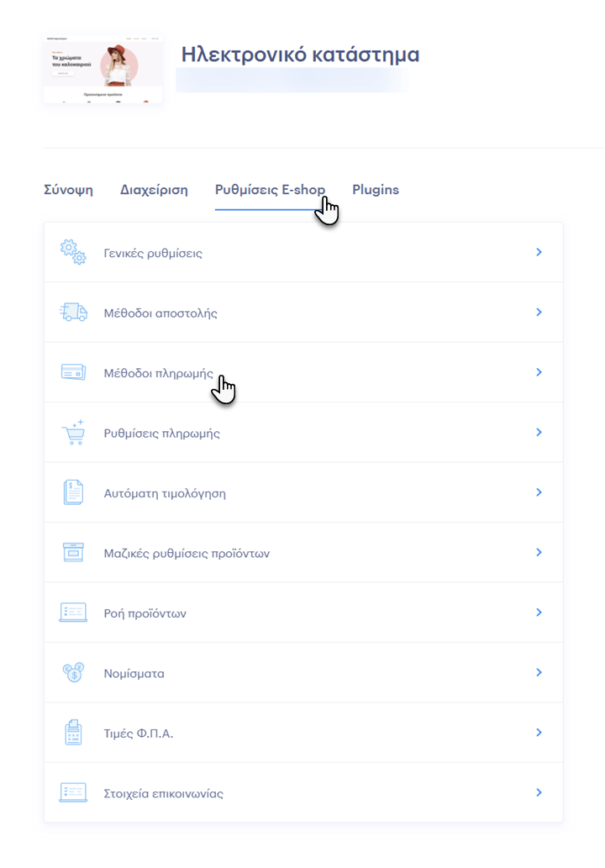
Task: Switch to the Διαχείριση tab
Action: click(x=154, y=190)
